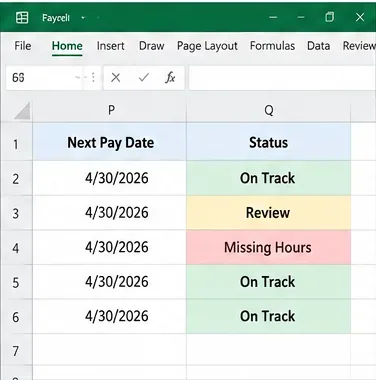The width and height of the screenshot is (376, 380).
Task: Open the title bar dropdown arrow next to Faycell
Action: [83, 18]
